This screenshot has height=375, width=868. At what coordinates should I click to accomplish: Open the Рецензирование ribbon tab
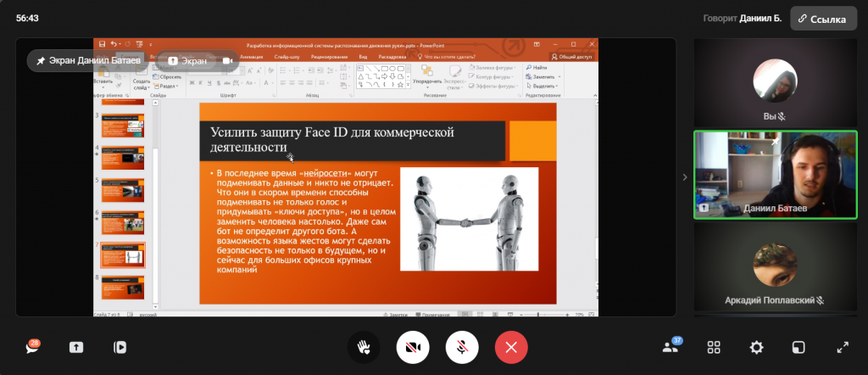click(x=329, y=57)
